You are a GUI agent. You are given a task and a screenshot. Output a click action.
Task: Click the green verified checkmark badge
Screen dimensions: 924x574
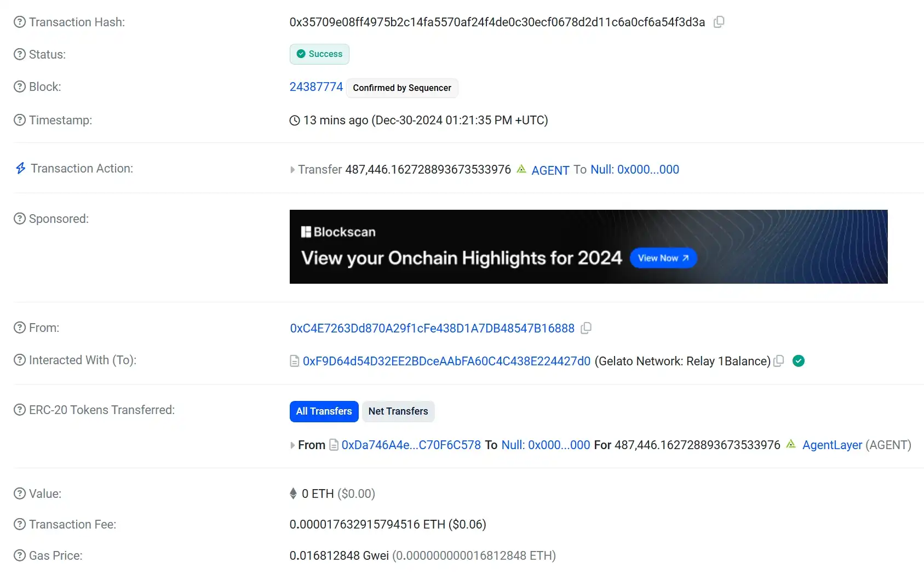799,361
